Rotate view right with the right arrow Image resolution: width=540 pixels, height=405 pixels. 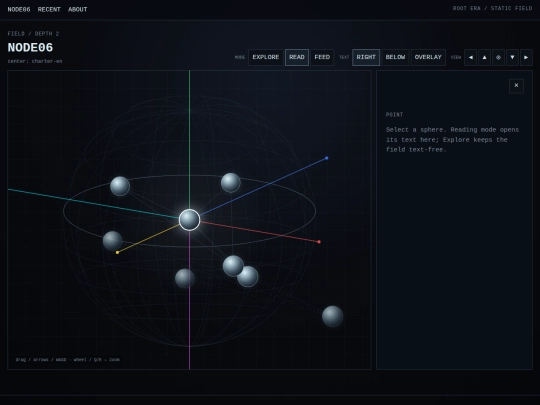526,58
